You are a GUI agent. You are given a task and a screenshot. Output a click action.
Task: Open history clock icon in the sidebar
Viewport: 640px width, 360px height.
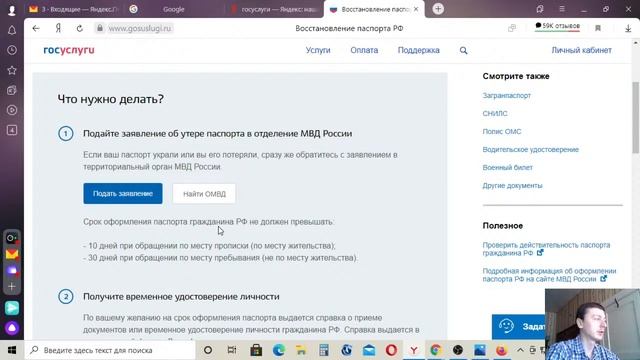(12, 50)
